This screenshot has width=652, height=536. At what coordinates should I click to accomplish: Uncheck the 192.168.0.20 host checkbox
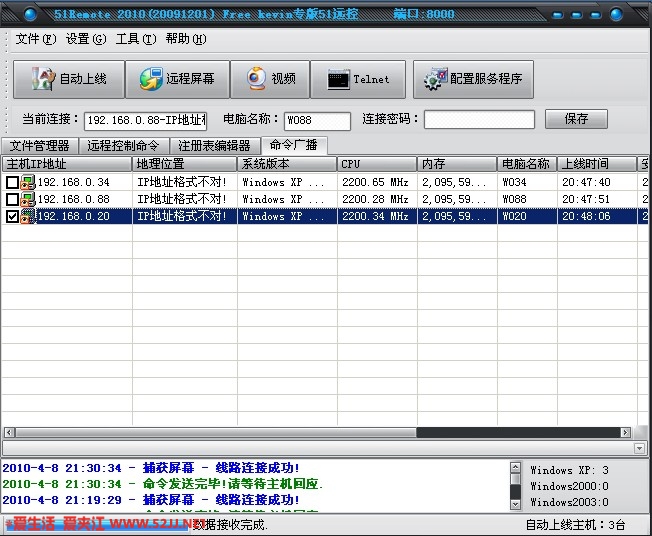click(x=12, y=216)
